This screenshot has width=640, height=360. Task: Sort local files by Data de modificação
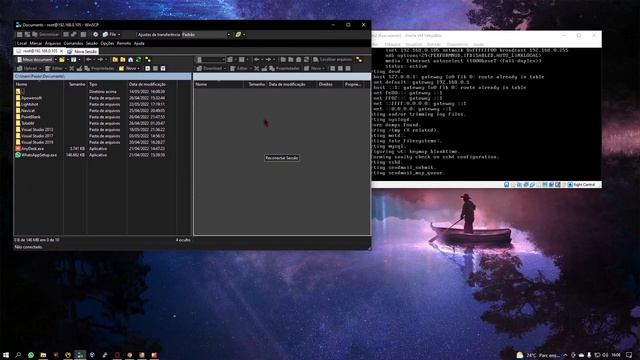[x=152, y=84]
